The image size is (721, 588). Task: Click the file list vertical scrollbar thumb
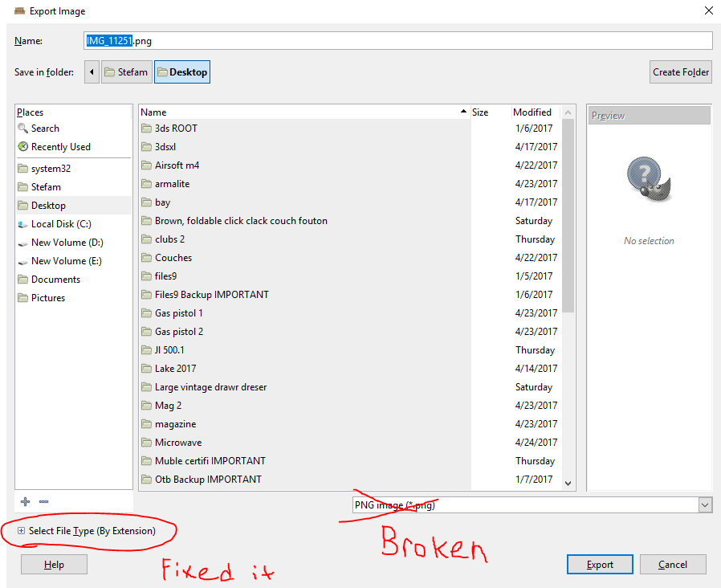[568, 216]
